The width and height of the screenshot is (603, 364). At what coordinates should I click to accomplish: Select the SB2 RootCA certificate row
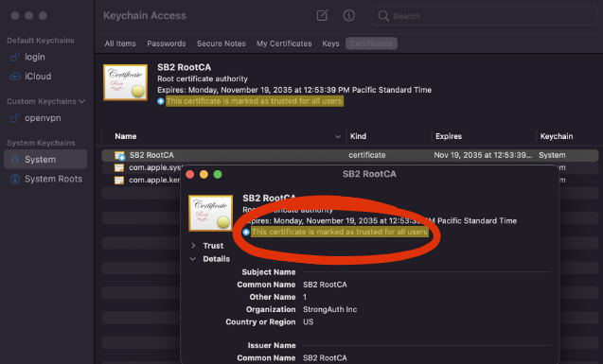point(350,155)
